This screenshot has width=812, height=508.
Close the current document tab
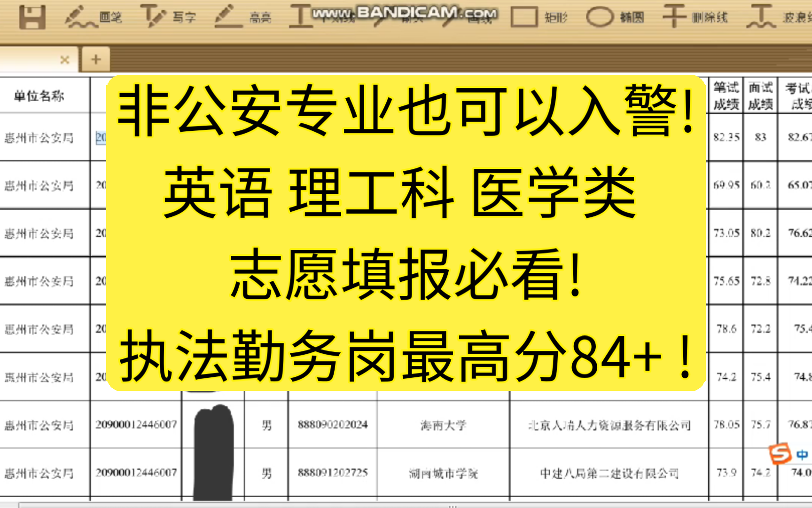(x=65, y=60)
